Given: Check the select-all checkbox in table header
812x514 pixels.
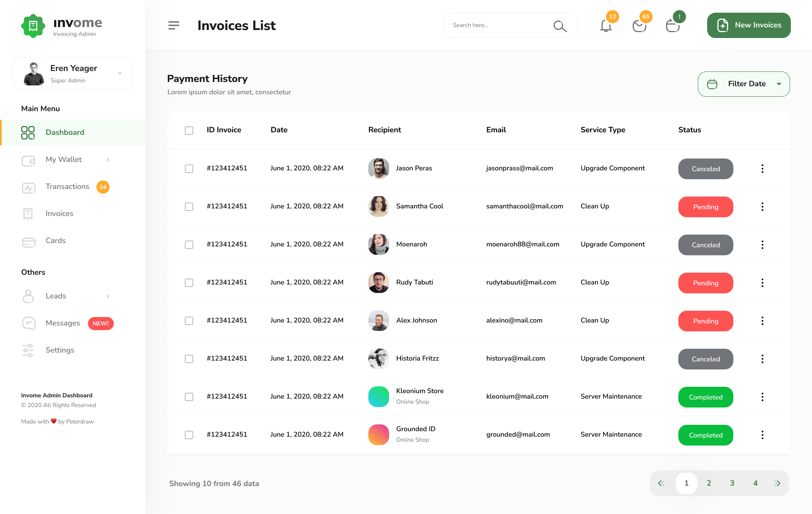Looking at the screenshot, I should 189,130.
